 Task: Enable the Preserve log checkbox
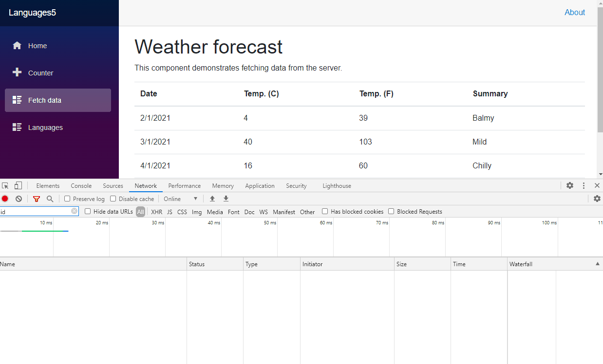coord(67,199)
